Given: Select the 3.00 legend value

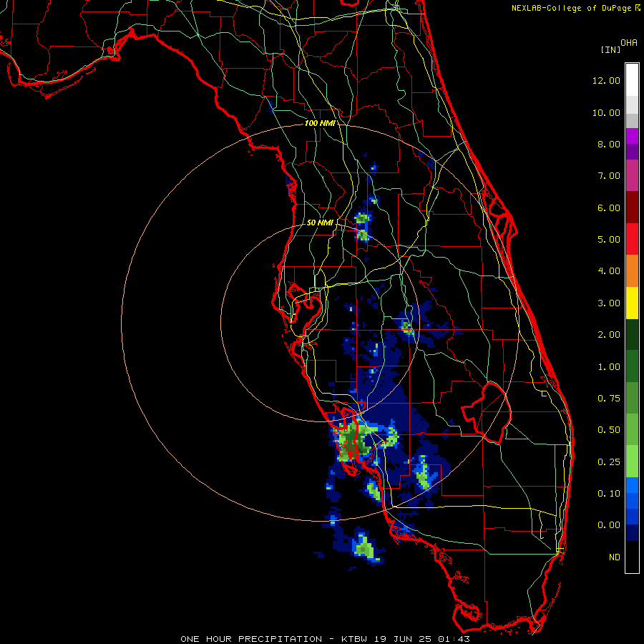Looking at the screenshot, I should pyautogui.click(x=608, y=303).
